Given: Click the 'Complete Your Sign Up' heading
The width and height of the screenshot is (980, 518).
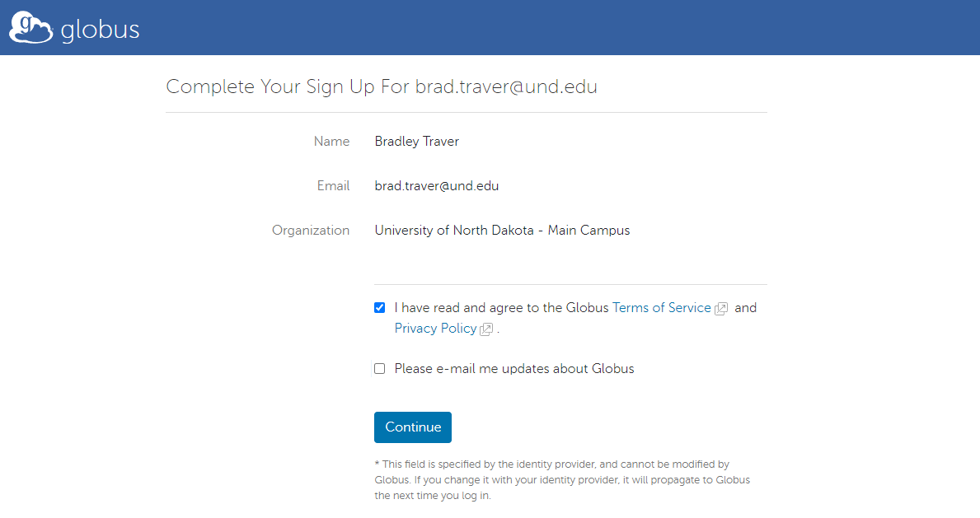Looking at the screenshot, I should pos(381,86).
